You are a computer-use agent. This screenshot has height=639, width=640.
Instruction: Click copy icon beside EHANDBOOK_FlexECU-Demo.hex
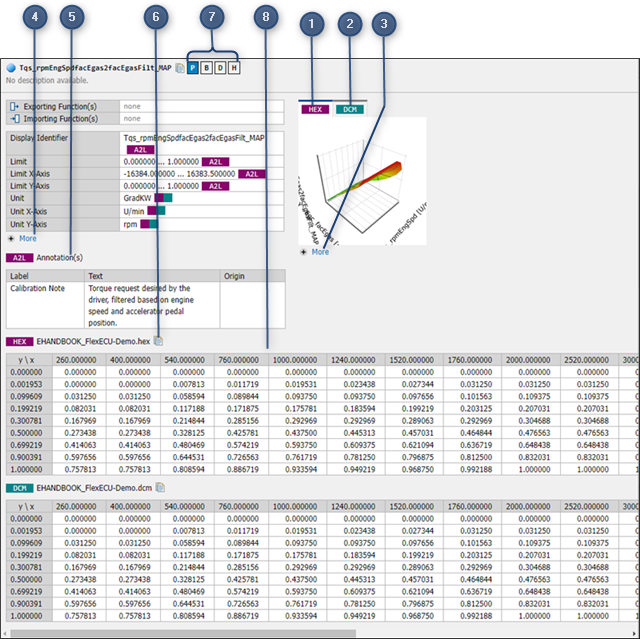click(x=159, y=341)
